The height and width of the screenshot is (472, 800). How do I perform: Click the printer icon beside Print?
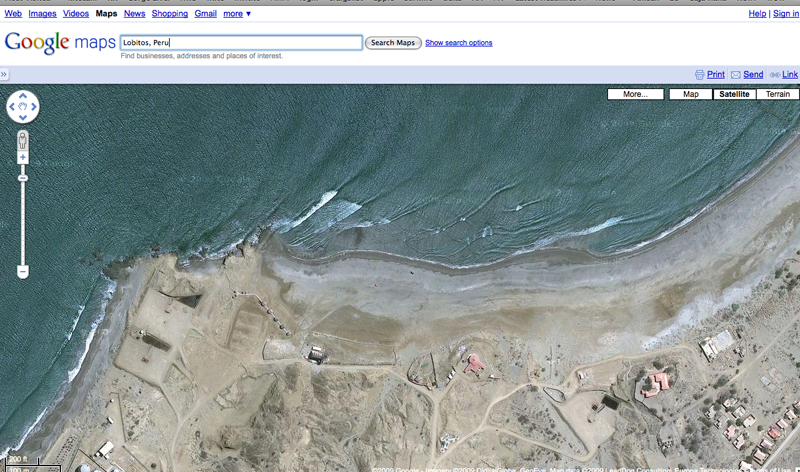point(700,75)
